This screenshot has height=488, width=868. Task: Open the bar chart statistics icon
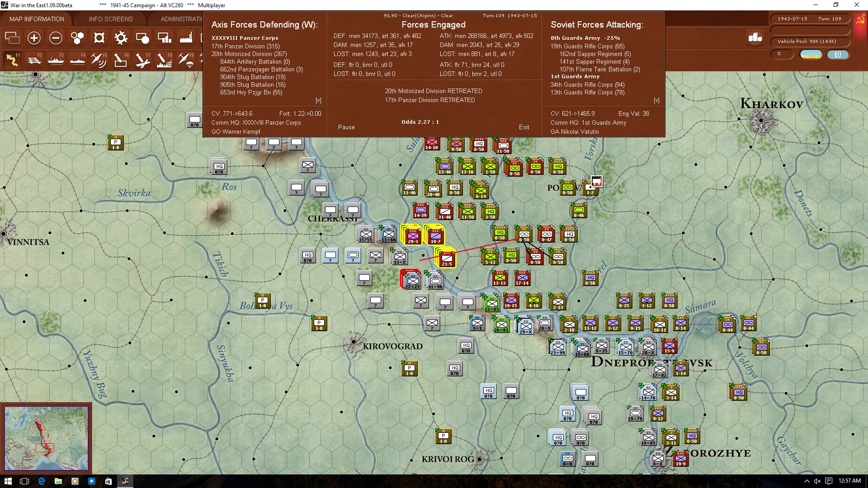755,38
